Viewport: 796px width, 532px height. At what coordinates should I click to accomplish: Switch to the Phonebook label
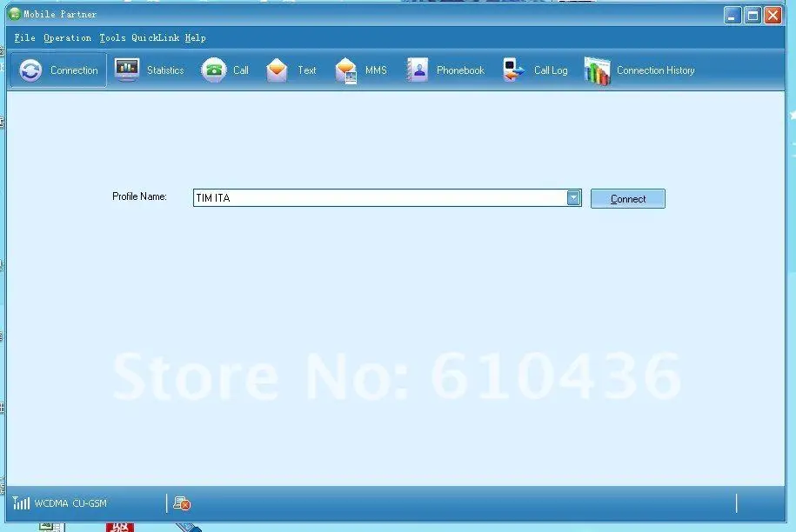460,70
